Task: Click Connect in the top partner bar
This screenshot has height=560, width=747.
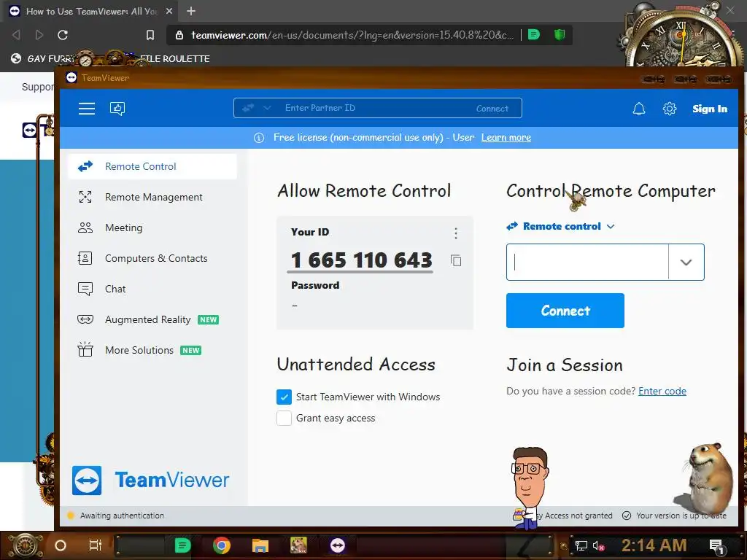Action: [492, 109]
